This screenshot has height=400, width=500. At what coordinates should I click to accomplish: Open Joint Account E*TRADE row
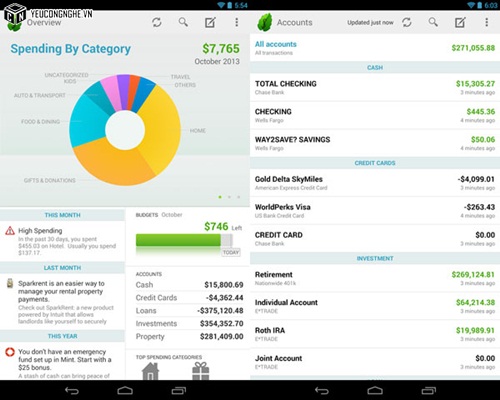(x=375, y=362)
